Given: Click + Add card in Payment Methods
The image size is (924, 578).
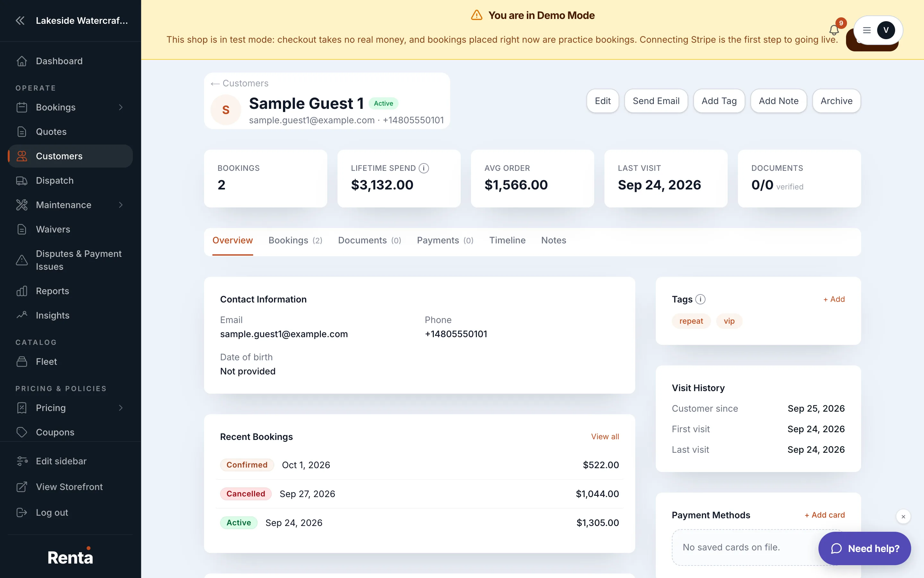Looking at the screenshot, I should pos(824,515).
